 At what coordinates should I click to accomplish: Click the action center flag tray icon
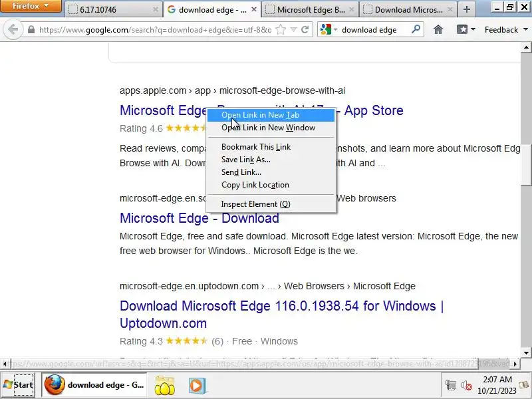[x=524, y=385]
